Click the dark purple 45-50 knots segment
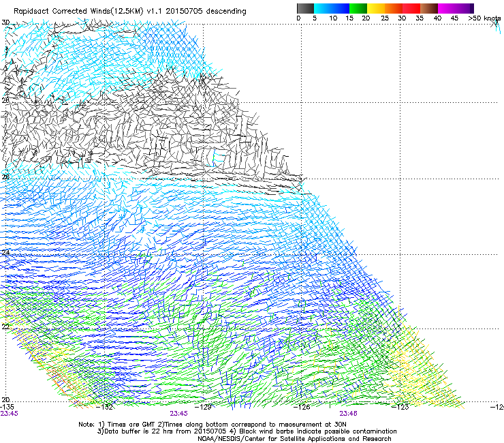Image resolution: width=504 pixels, height=443 pixels. [464, 8]
